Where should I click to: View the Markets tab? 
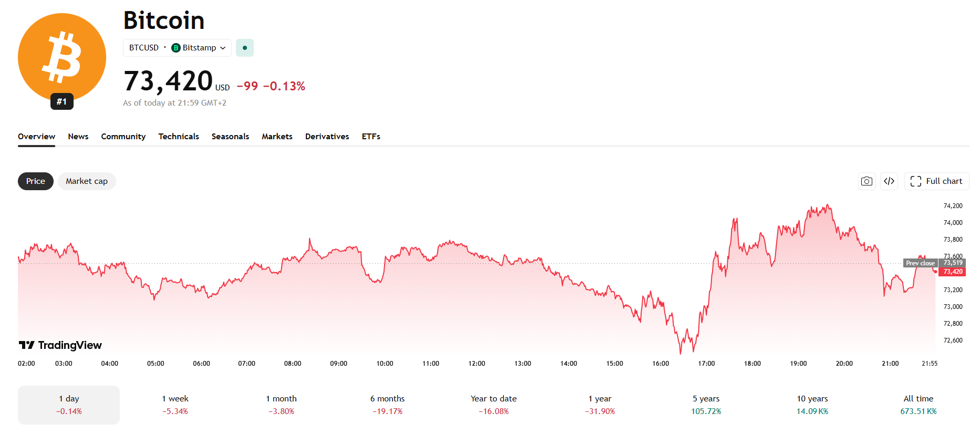click(277, 137)
